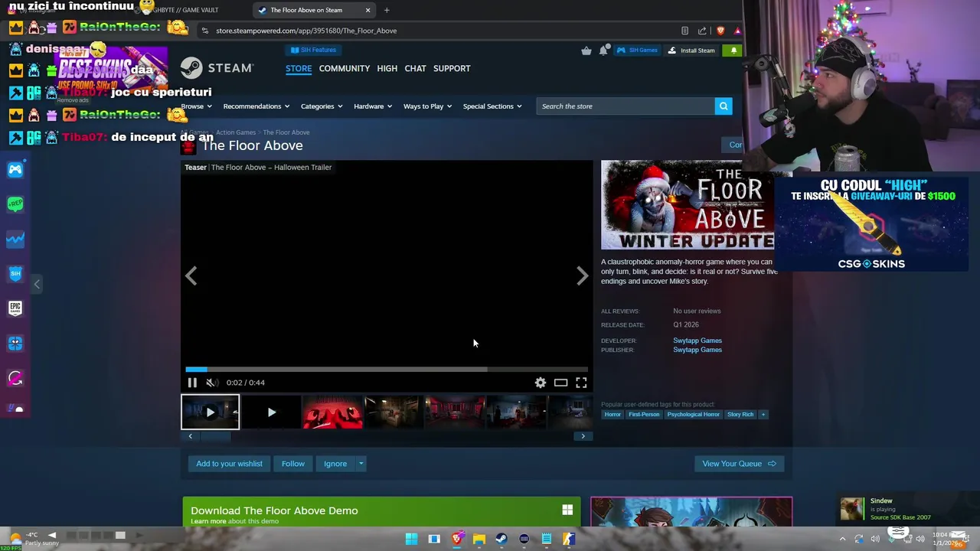Go to previous media with left arrow
Image resolution: width=980 pixels, height=551 pixels.
[x=191, y=275]
